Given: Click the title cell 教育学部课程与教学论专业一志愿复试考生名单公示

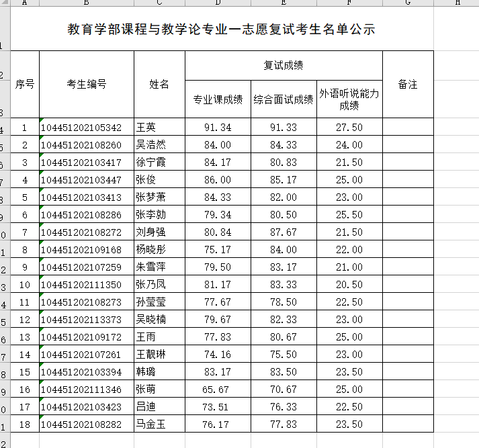Looking at the screenshot, I should tap(222, 30).
